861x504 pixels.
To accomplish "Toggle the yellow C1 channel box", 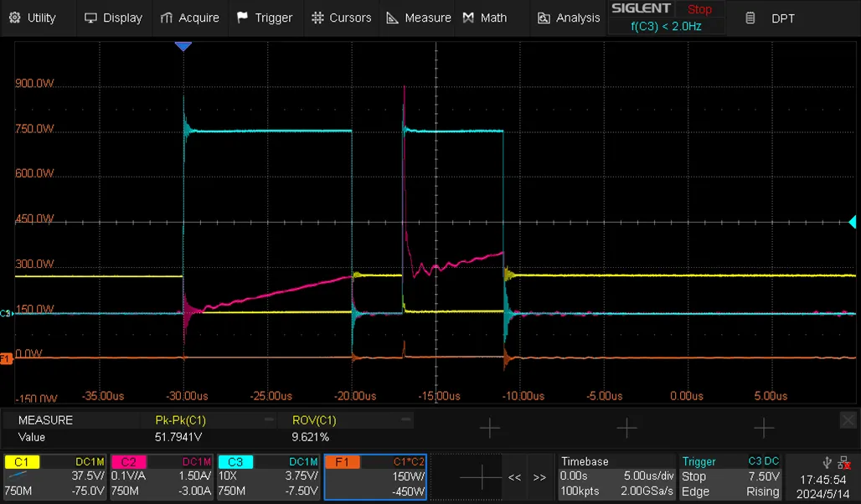I will (x=55, y=476).
